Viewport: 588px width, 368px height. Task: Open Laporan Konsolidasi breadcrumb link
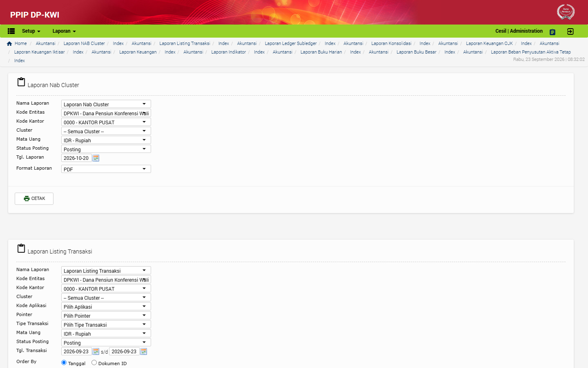click(391, 44)
